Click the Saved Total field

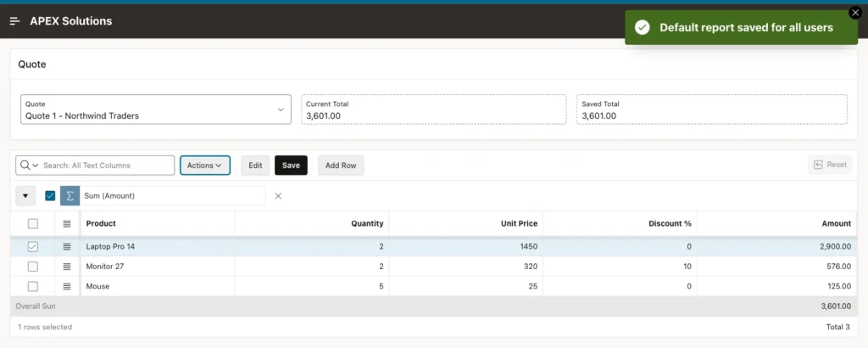point(711,109)
